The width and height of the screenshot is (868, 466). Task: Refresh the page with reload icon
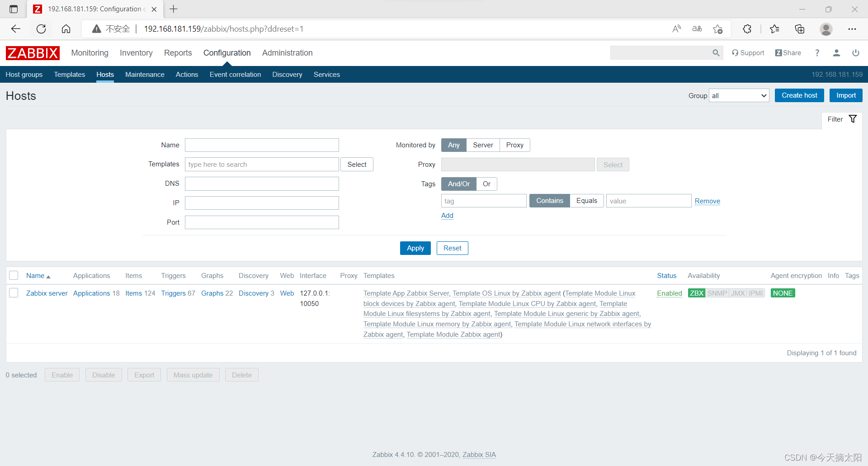[41, 29]
